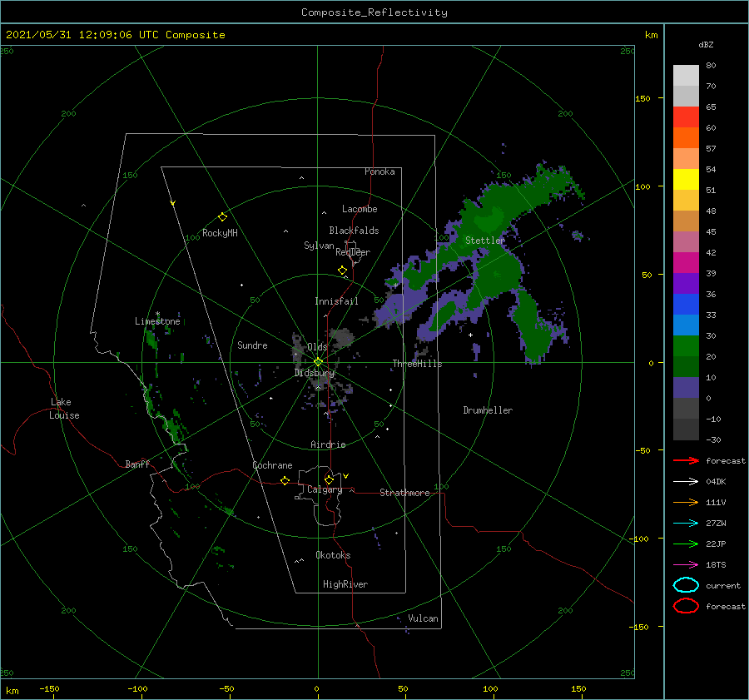Click the 'current' legend label

pos(723,585)
